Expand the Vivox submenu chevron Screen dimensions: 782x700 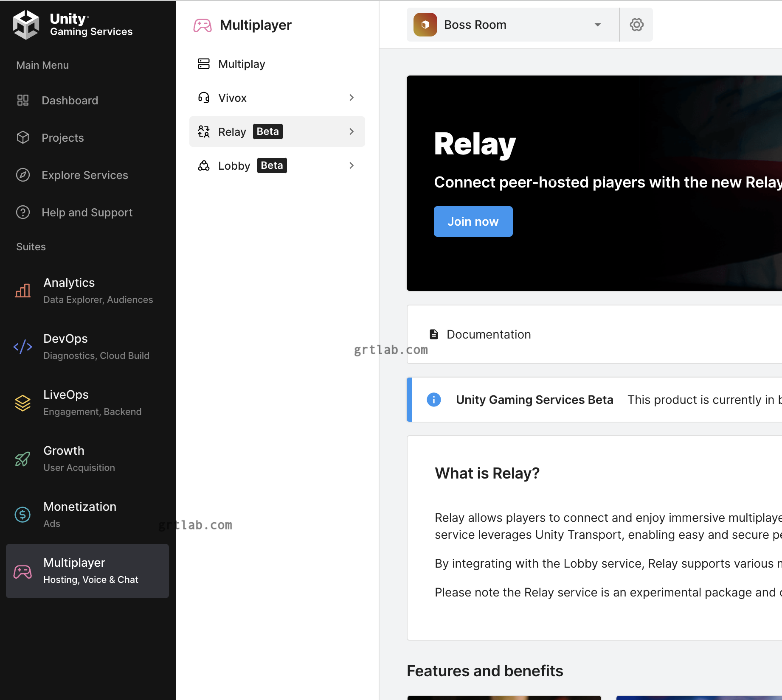[352, 98]
